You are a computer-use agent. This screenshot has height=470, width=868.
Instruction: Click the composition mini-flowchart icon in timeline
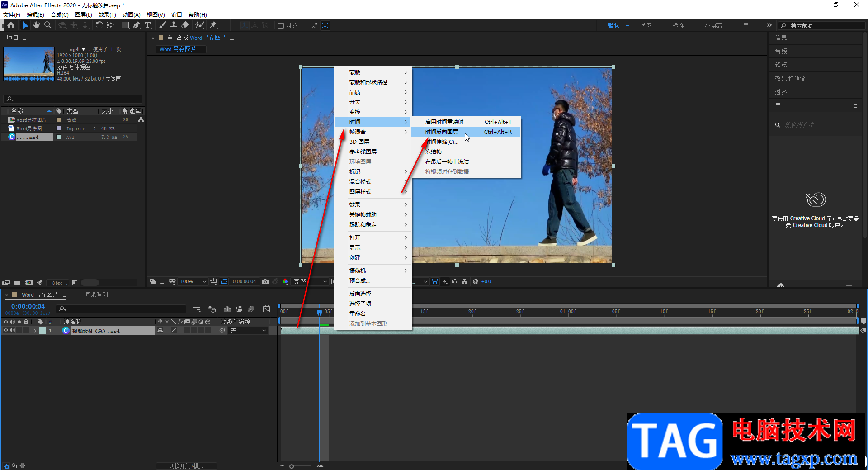point(197,309)
